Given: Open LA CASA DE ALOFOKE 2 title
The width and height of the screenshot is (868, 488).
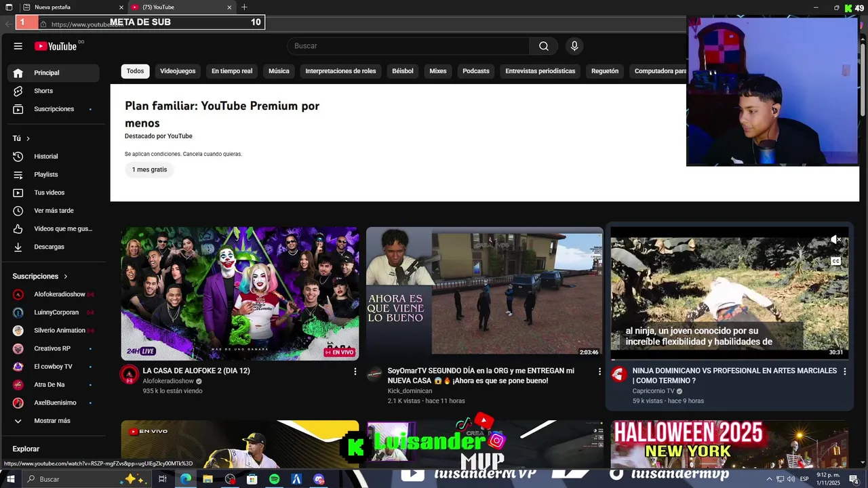Looking at the screenshot, I should (197, 371).
